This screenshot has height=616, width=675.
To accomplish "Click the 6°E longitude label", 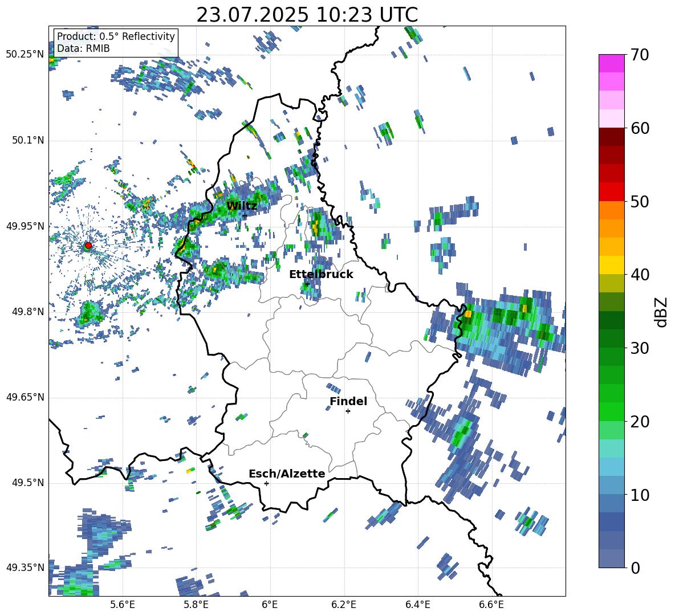I will 270,605.
